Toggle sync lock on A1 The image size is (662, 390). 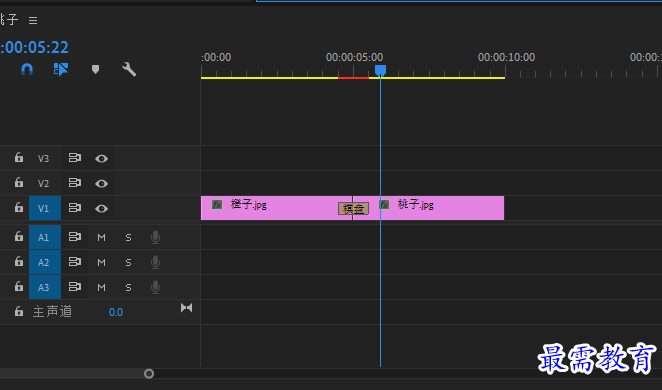(x=75, y=237)
